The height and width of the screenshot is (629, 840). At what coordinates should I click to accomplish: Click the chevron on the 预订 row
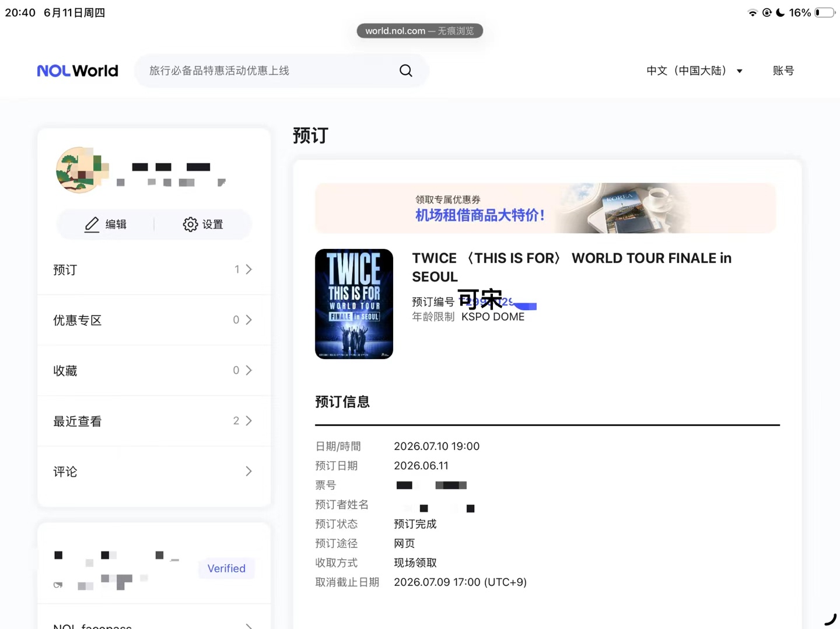coord(249,269)
